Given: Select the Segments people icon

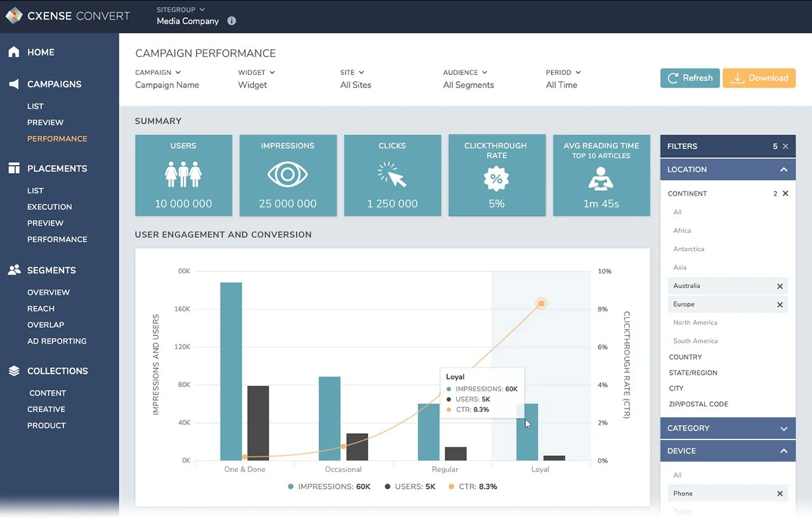Looking at the screenshot, I should tap(14, 270).
